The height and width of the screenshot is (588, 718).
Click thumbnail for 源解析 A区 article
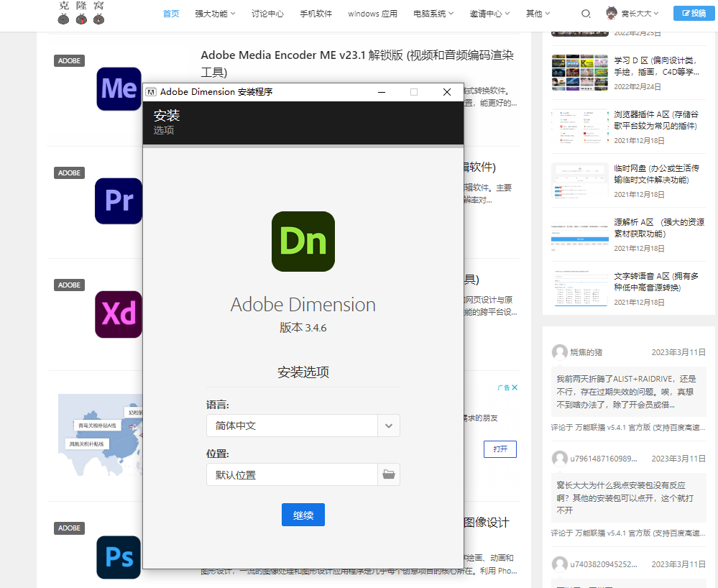pos(580,234)
